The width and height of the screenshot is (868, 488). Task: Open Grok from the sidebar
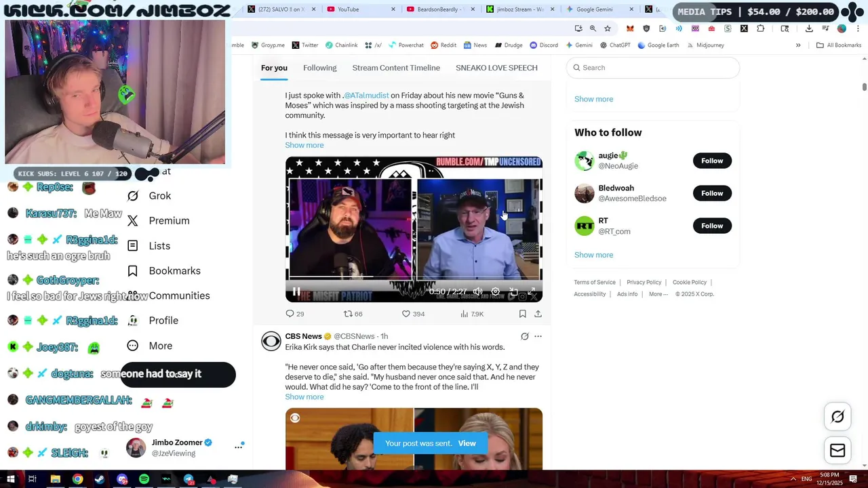pos(149,196)
